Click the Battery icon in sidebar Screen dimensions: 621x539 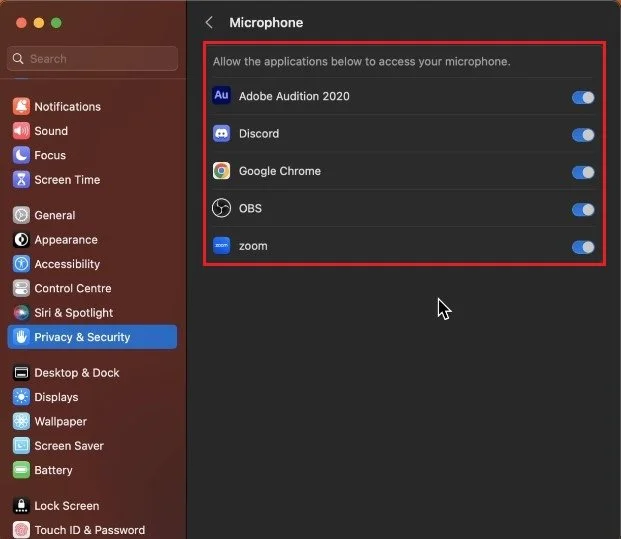[21, 470]
